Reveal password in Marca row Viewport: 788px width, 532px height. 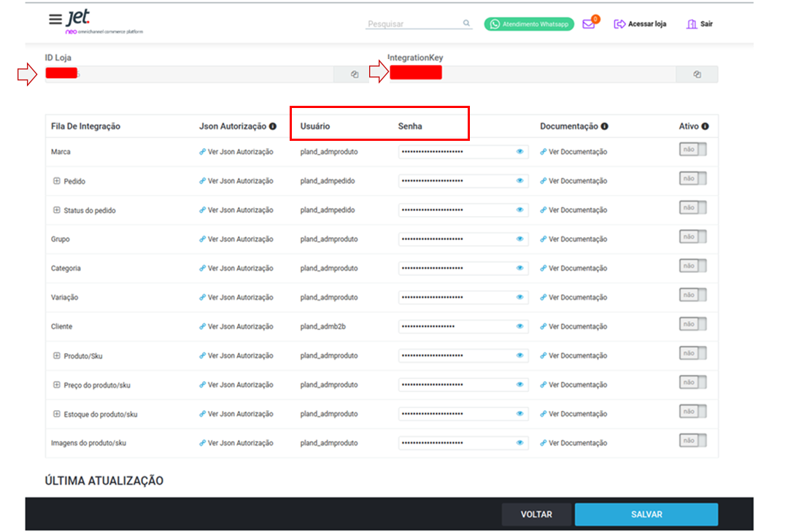(x=519, y=151)
